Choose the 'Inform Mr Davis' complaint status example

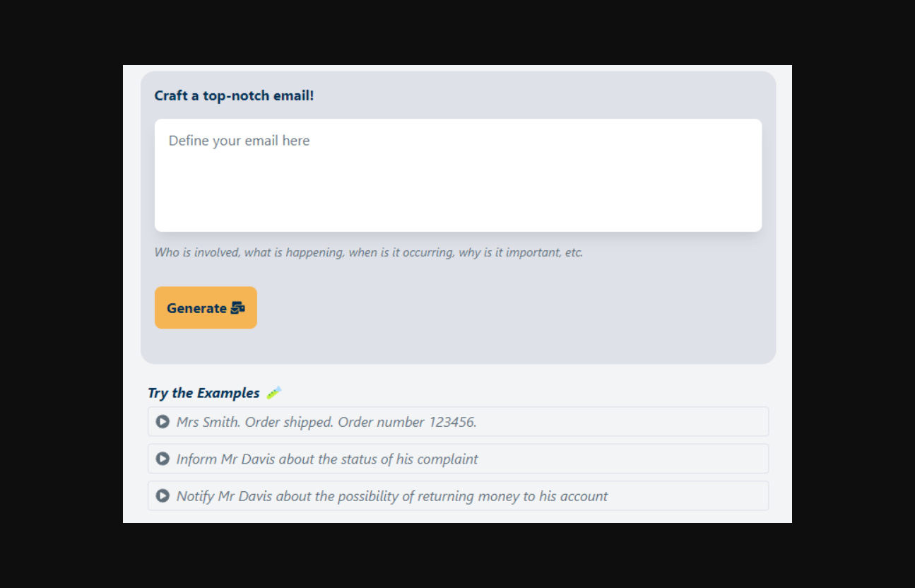tap(327, 459)
